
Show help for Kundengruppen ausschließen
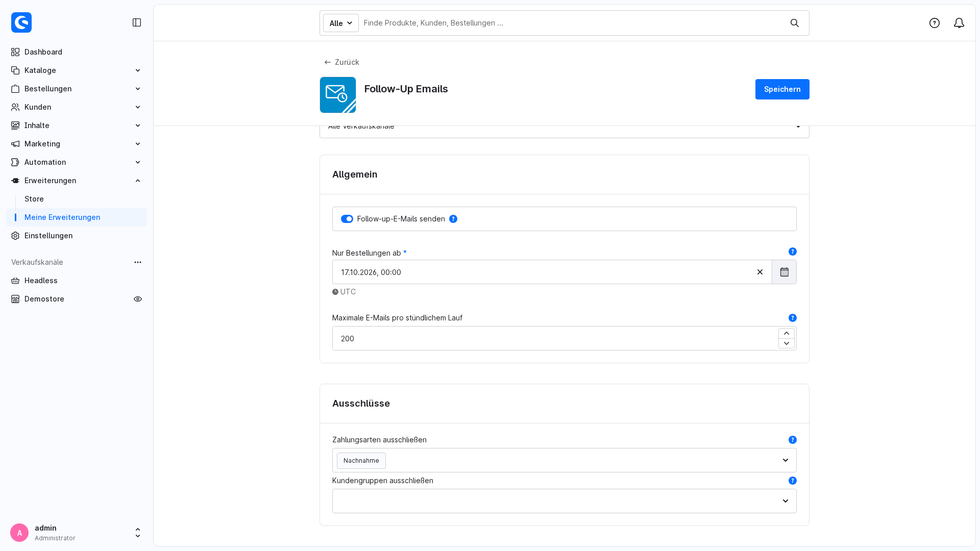793,481
